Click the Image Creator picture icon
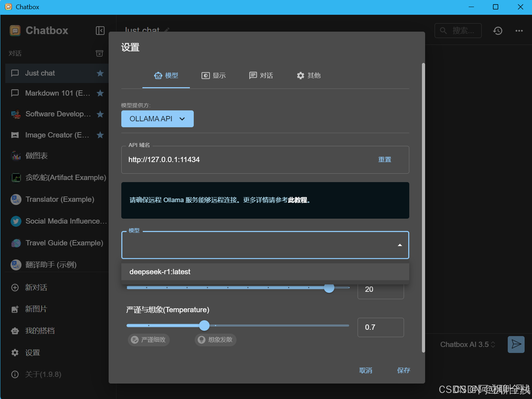Image resolution: width=532 pixels, height=399 pixels. click(15, 135)
